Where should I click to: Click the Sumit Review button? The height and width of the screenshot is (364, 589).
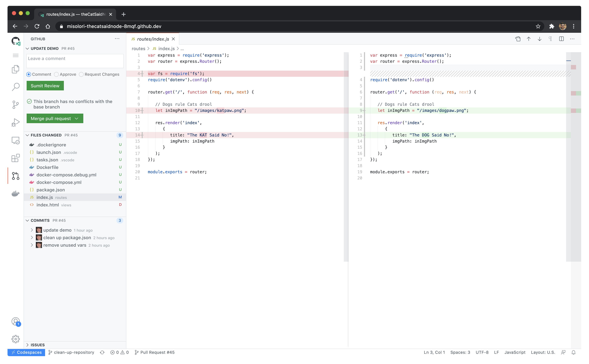(45, 85)
